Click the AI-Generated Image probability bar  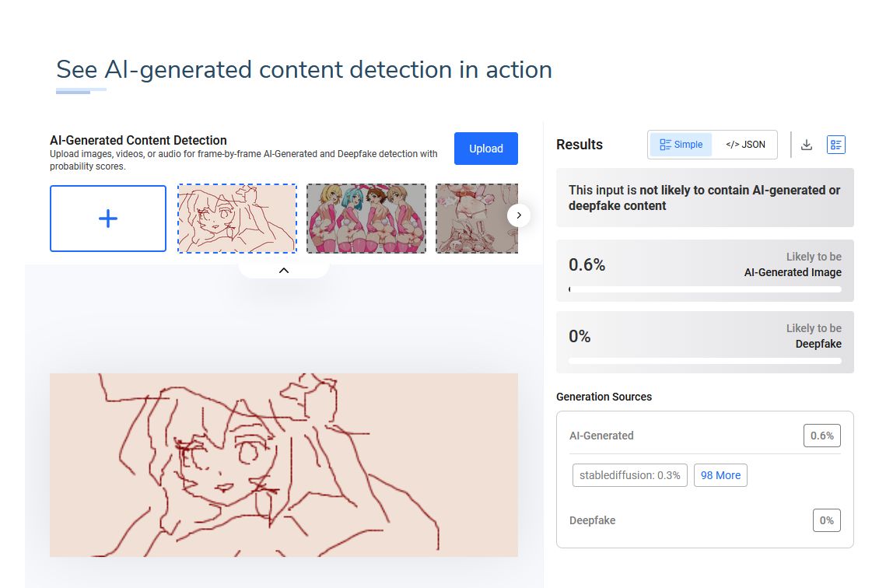click(x=705, y=289)
